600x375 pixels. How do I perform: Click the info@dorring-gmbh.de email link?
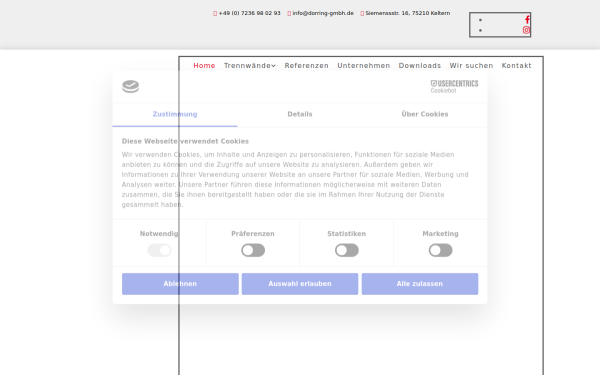tap(323, 13)
